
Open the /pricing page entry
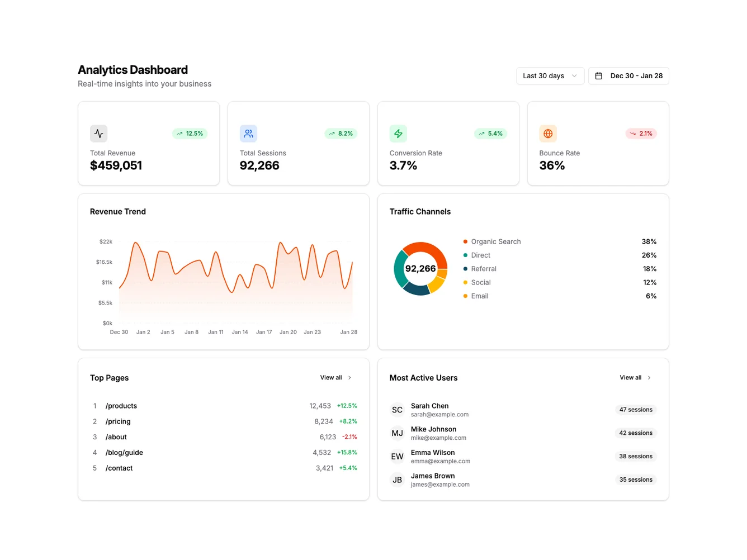pyautogui.click(x=117, y=421)
